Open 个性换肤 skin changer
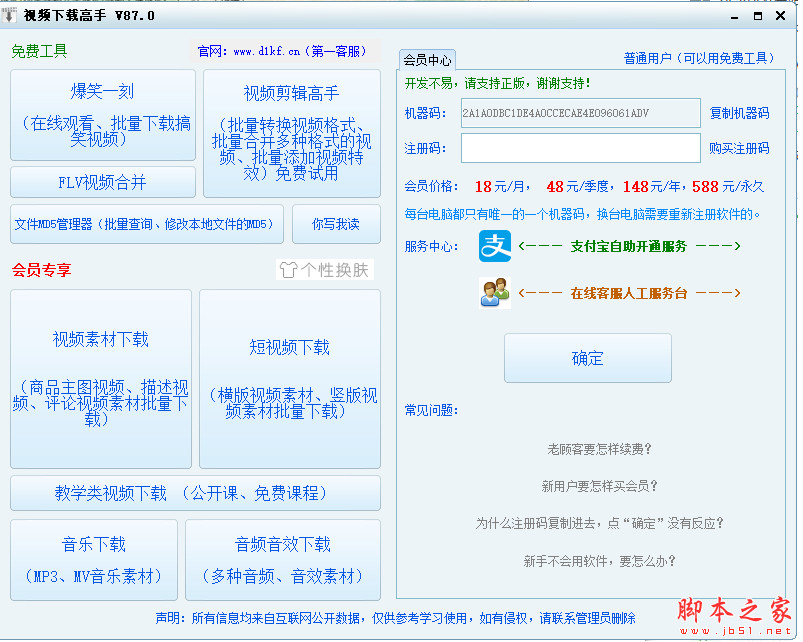This screenshot has width=803, height=642. [325, 270]
